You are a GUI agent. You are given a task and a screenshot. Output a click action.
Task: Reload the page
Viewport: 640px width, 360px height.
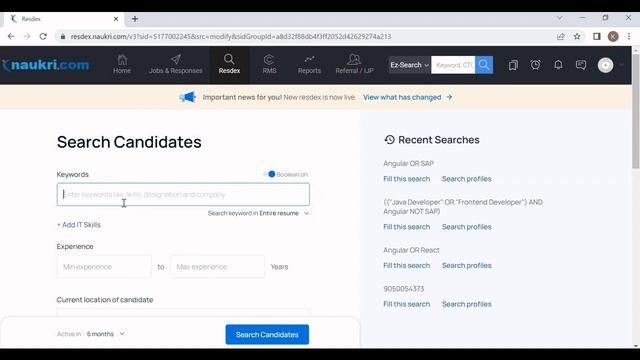43,36
